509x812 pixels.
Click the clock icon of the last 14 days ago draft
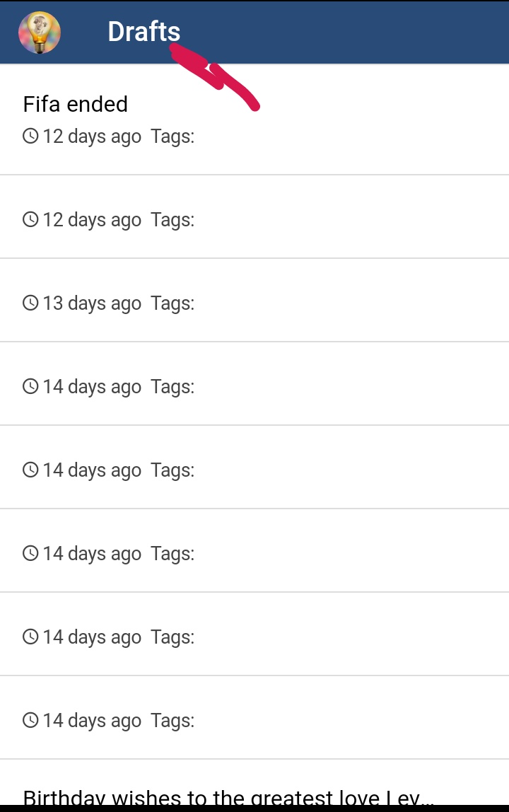click(x=30, y=720)
